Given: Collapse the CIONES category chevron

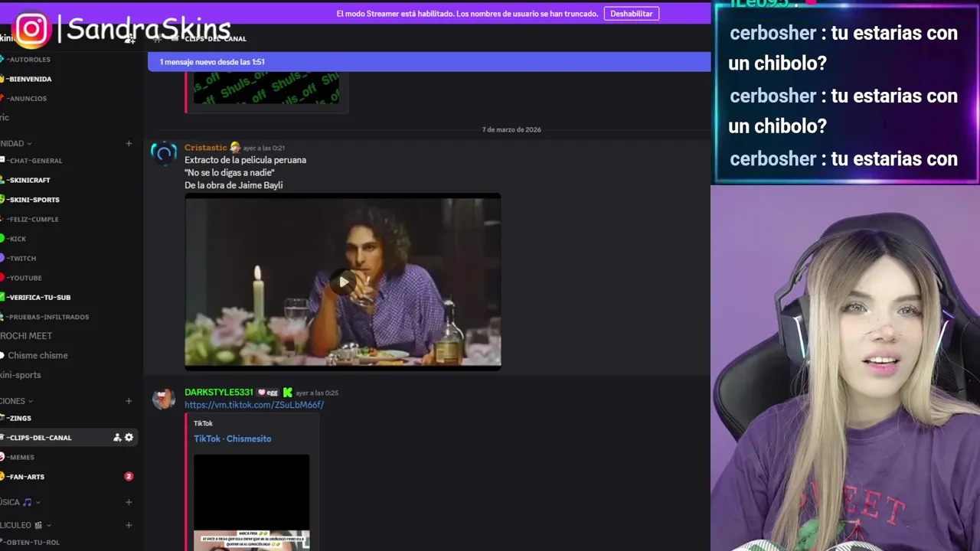Looking at the screenshot, I should 31,401.
